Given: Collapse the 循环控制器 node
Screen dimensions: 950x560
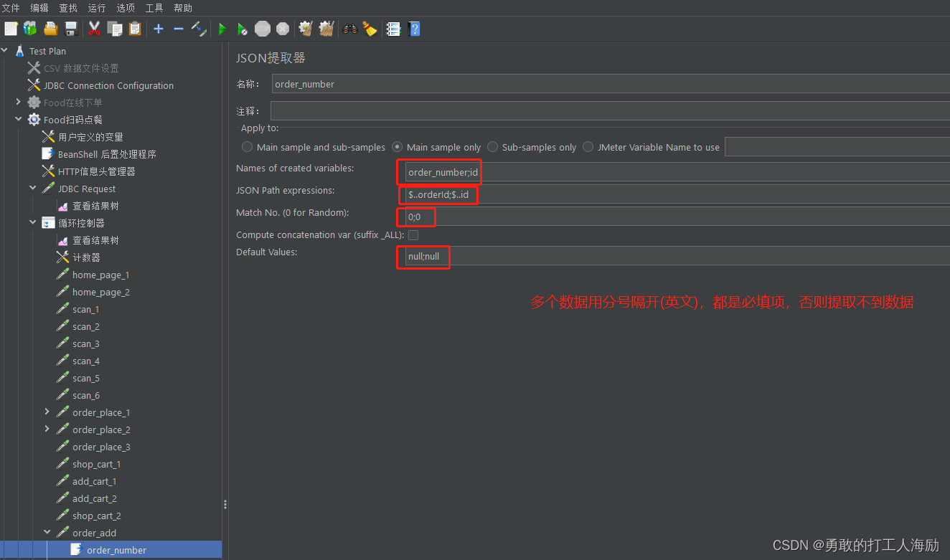Looking at the screenshot, I should coord(33,223).
